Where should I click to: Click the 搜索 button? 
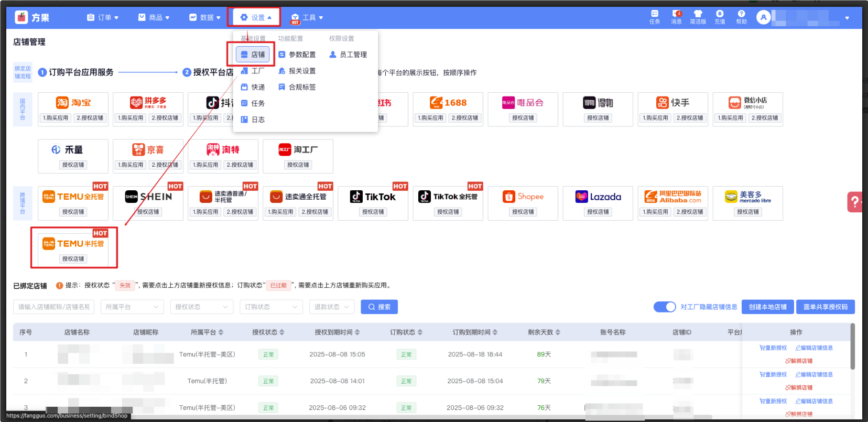tap(379, 307)
